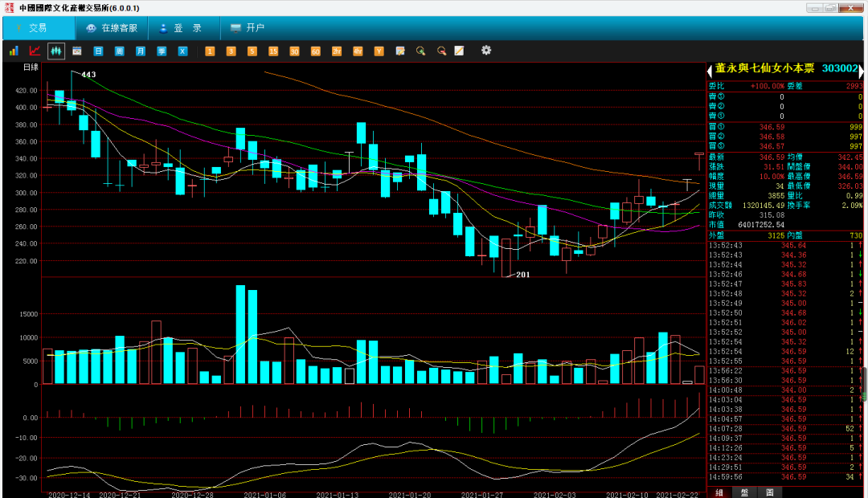Viewport: 868px width, 498px height.
Task: Switch to the 細 detail tab
Action: pyautogui.click(x=719, y=492)
